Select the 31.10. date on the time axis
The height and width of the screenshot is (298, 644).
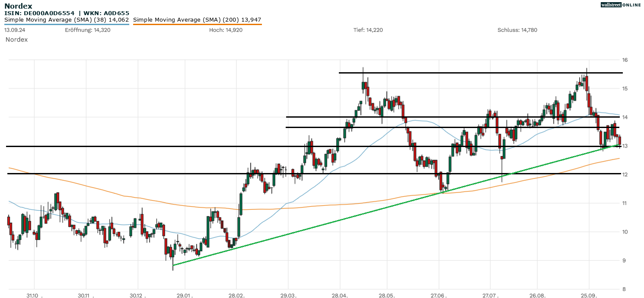coord(35,295)
